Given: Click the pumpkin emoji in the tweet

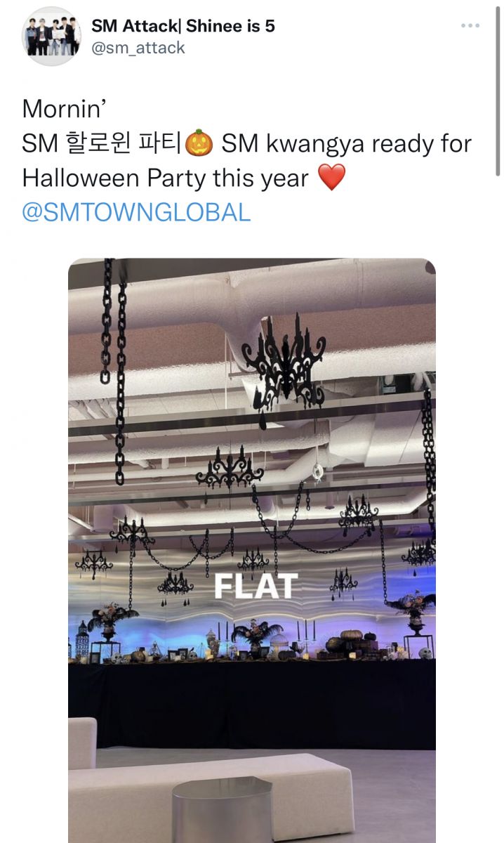Looking at the screenshot, I should pyautogui.click(x=199, y=143).
